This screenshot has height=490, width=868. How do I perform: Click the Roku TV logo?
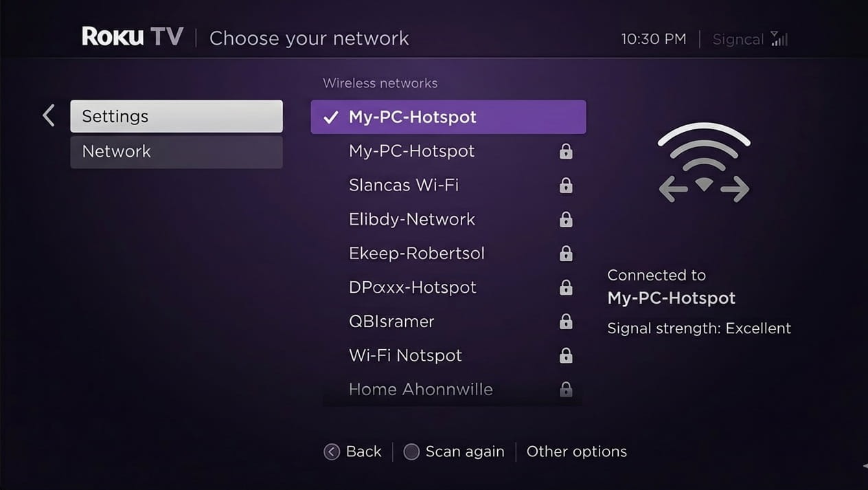click(133, 36)
